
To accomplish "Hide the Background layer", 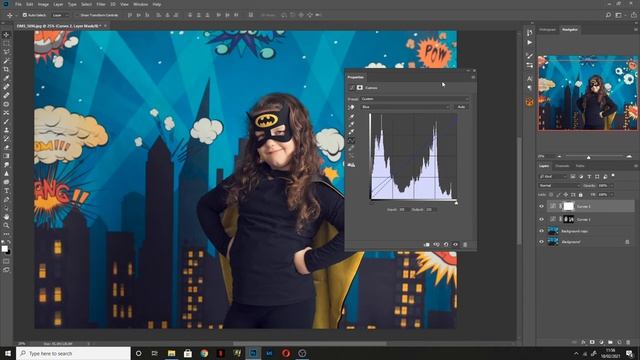I will click(x=542, y=242).
